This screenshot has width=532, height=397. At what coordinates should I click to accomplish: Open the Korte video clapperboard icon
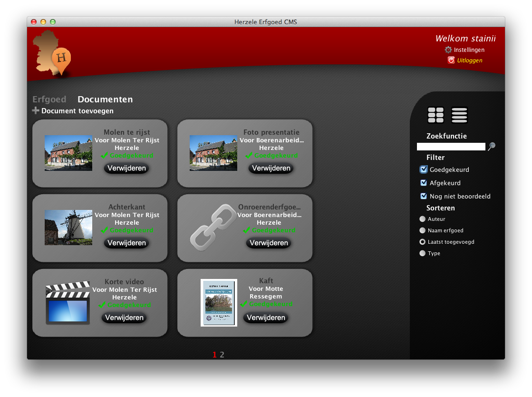pos(68,303)
